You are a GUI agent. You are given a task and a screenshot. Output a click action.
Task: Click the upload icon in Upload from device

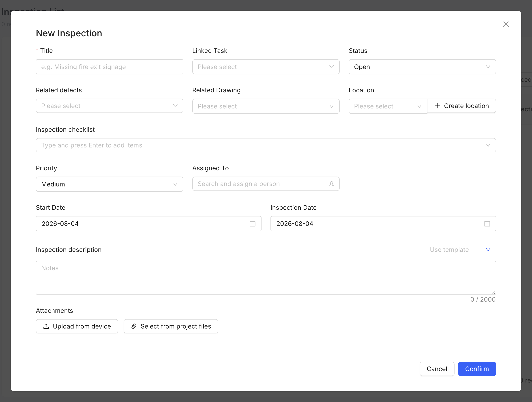pyautogui.click(x=46, y=326)
